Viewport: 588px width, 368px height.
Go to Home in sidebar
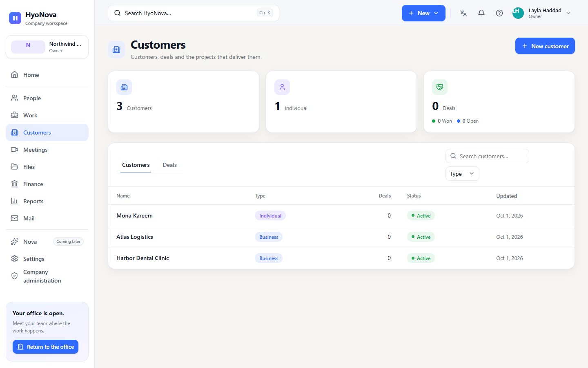47,75
